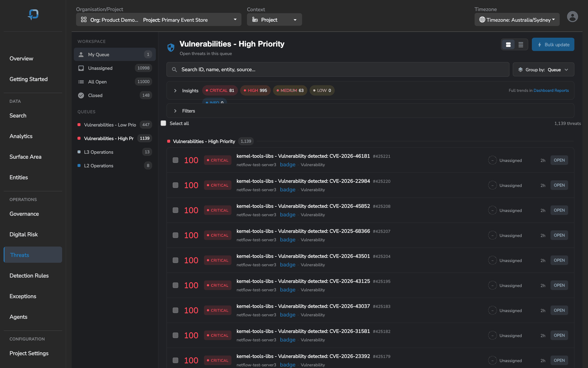The height and width of the screenshot is (368, 588).
Task: Select Vulnerabilities - Low Prio queue
Action: pos(115,125)
